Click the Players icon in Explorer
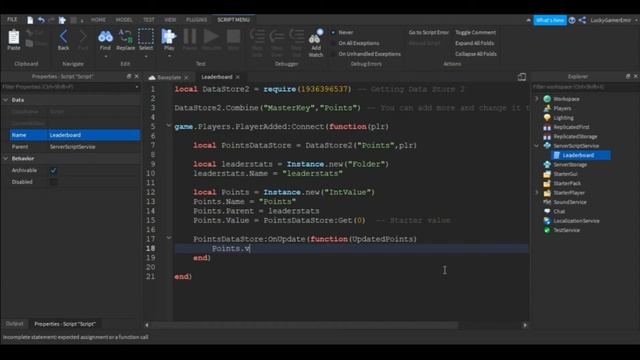 (x=547, y=108)
